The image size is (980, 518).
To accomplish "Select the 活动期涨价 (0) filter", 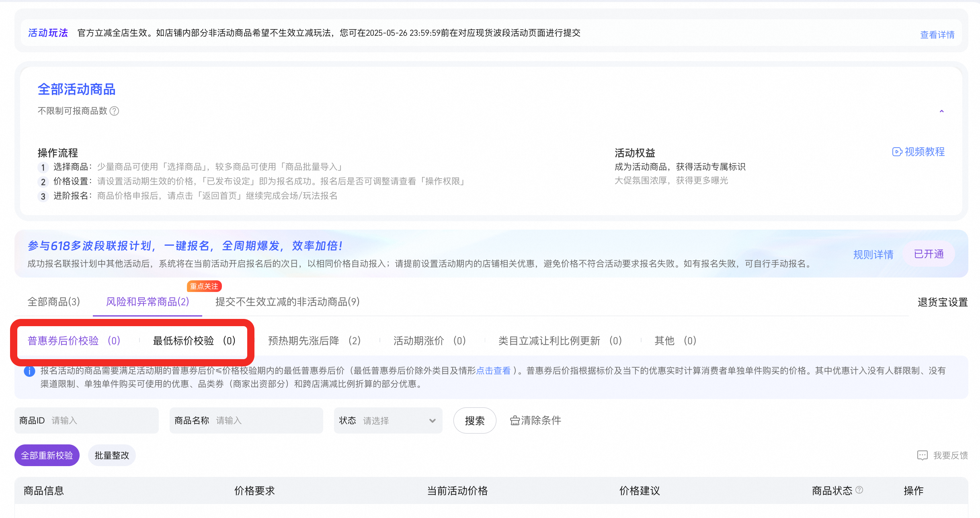I will [x=429, y=341].
